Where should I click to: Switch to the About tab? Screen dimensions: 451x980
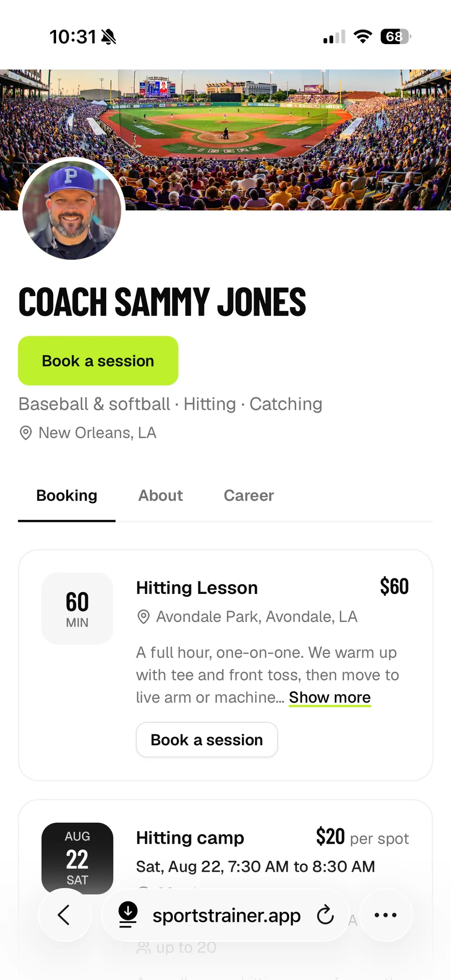coord(160,495)
